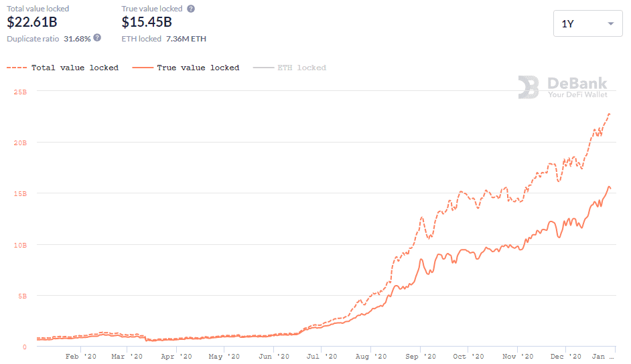Viewport: 631px width, 364px height.
Task: Show the ETH locked series
Action: [x=289, y=68]
